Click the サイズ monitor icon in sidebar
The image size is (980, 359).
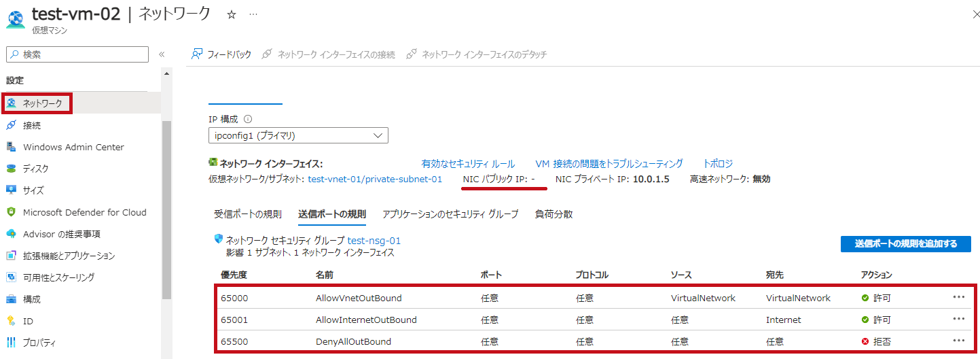(11, 190)
